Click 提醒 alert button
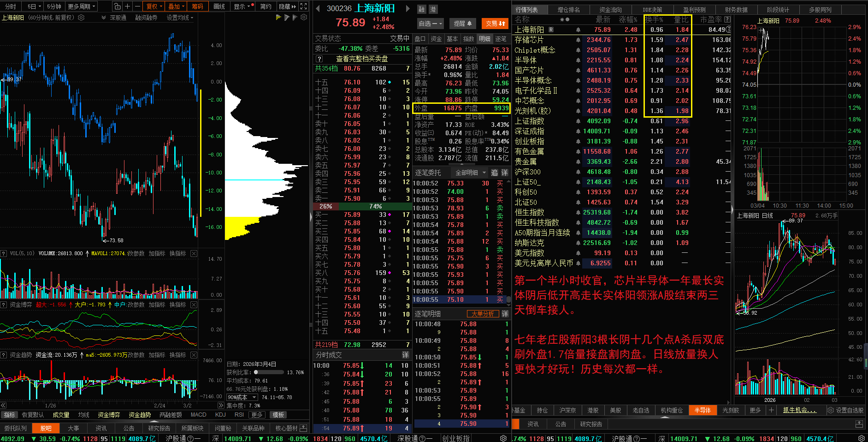The width and height of the screenshot is (868, 442). click(x=463, y=24)
